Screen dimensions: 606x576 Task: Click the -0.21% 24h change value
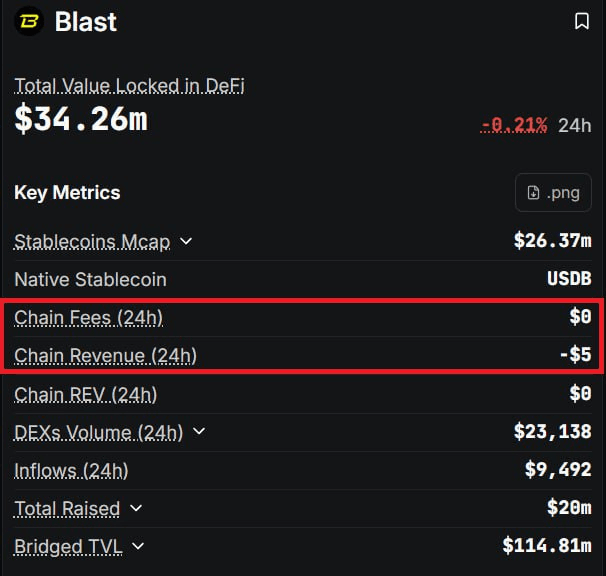click(x=514, y=125)
